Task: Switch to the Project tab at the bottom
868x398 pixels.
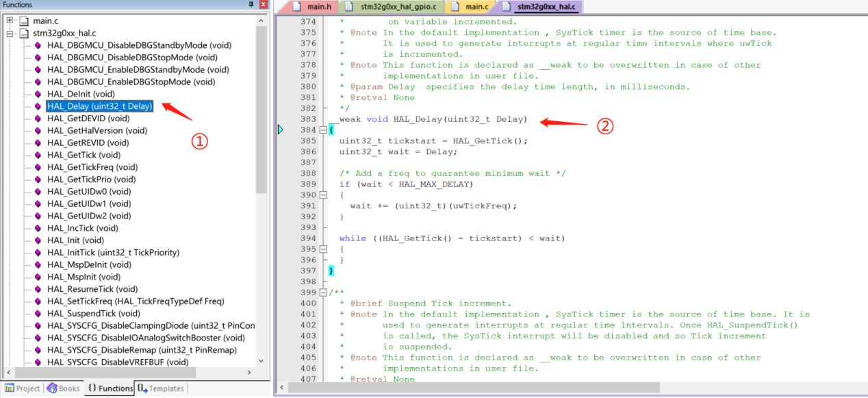Action: (23, 388)
